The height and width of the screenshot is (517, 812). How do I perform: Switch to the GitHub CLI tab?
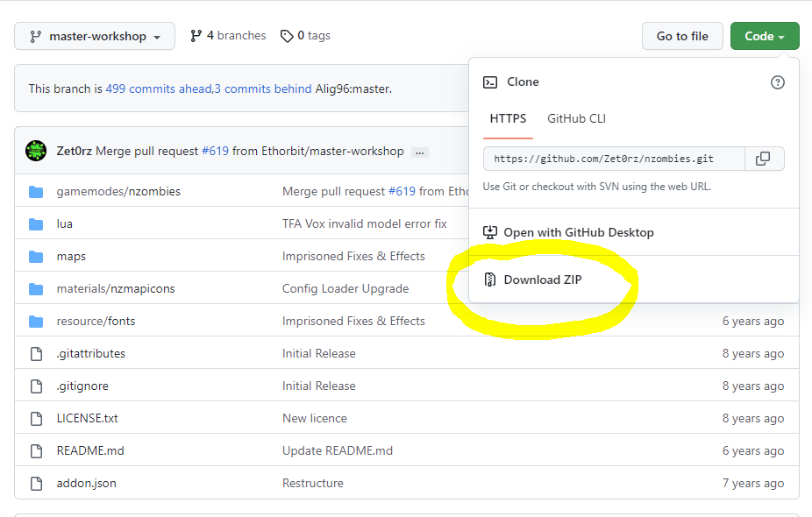[x=576, y=118]
